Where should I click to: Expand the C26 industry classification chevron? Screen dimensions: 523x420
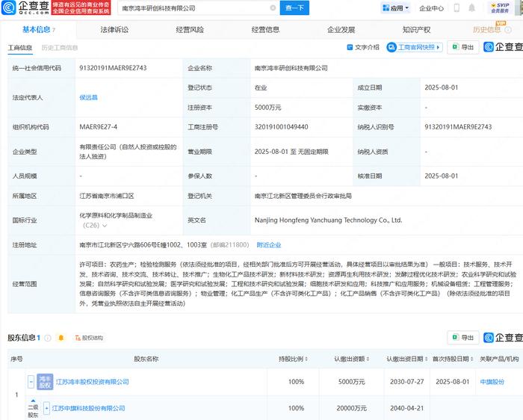coord(105,226)
